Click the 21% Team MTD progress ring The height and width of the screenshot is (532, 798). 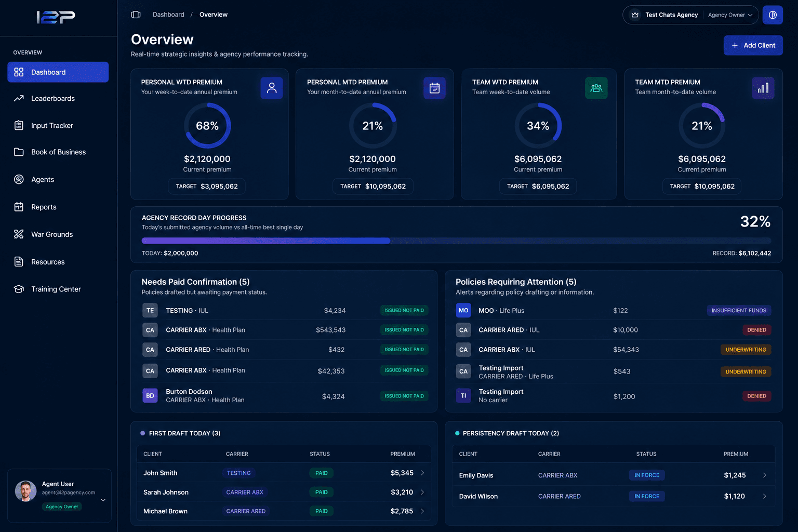[x=702, y=126]
